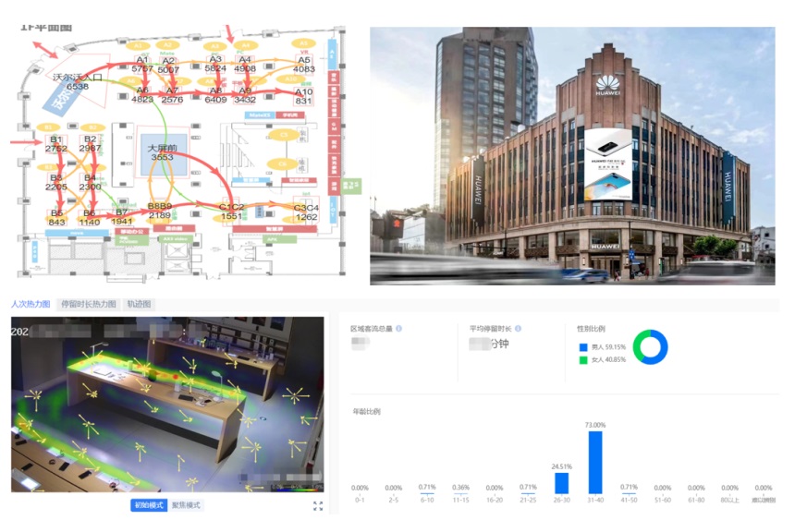Select zone B5 843 on floor plan
The image size is (795, 532).
pos(56,218)
